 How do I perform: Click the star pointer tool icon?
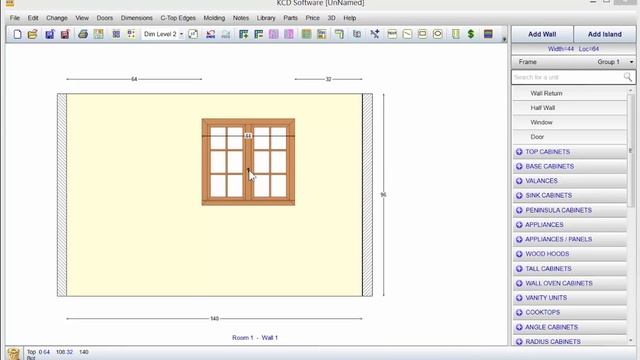point(375,34)
